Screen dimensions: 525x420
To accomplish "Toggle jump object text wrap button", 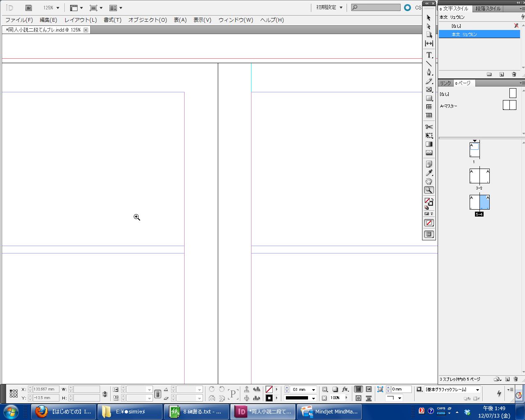I will click(x=369, y=398).
